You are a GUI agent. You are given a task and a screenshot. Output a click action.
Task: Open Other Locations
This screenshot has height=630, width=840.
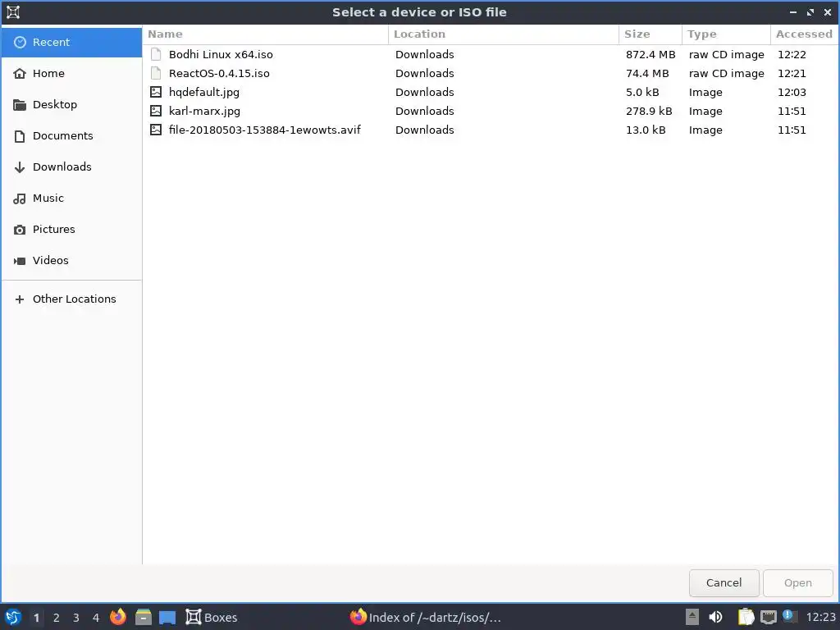tap(72, 299)
